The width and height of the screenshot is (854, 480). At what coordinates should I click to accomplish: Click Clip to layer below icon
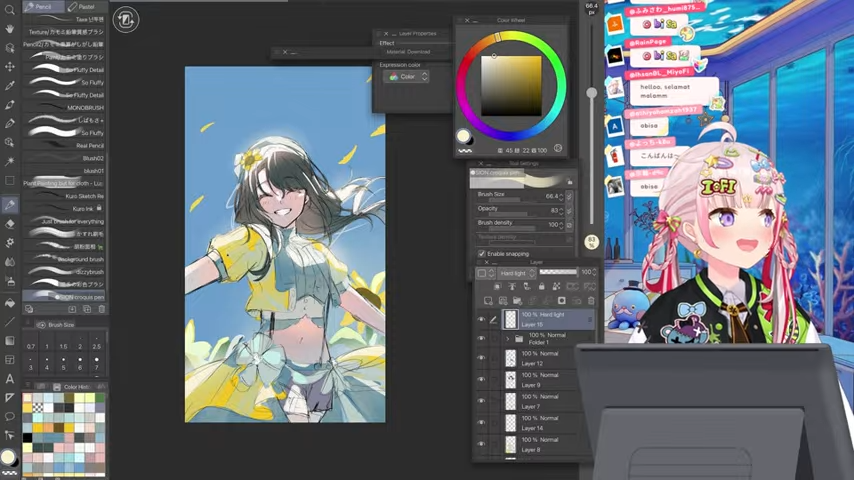point(497,286)
